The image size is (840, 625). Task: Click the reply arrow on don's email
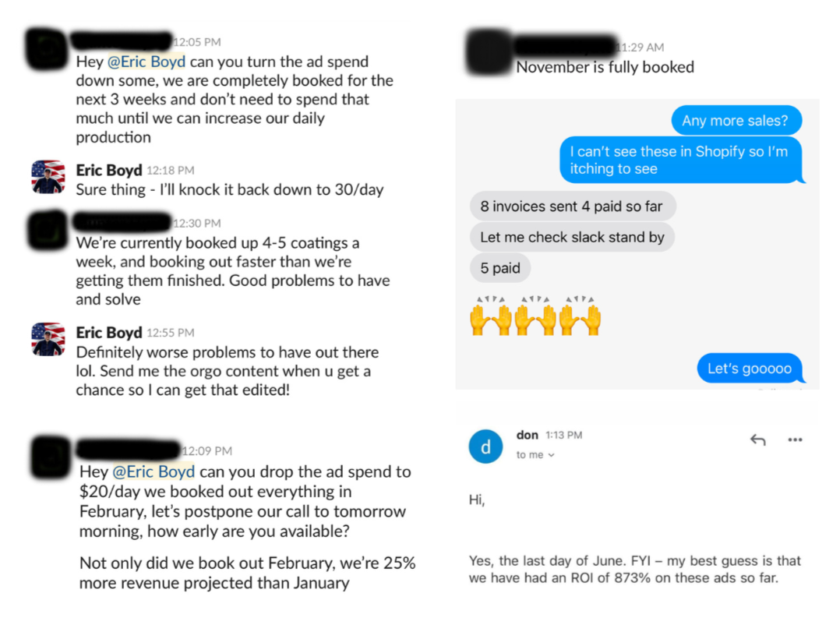pos(757,440)
